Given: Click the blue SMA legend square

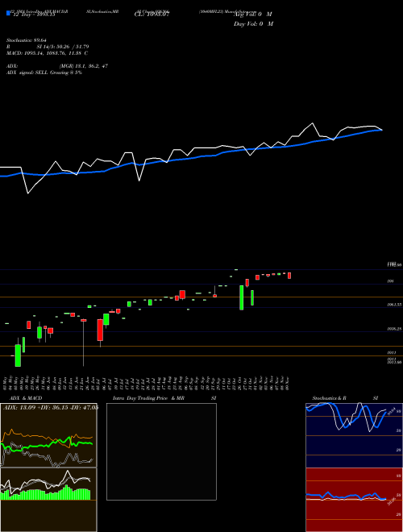Looking at the screenshot, I should [8, 13].
